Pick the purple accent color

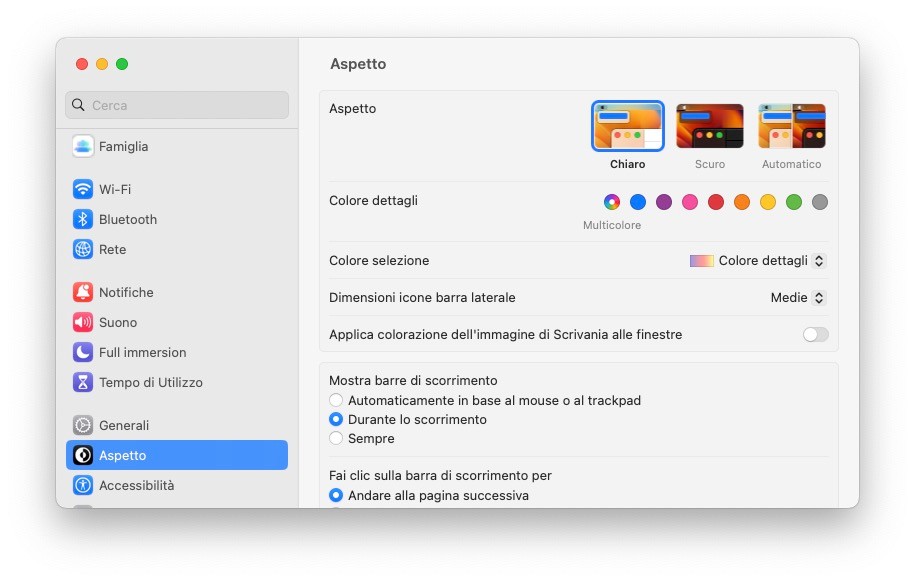click(x=664, y=202)
